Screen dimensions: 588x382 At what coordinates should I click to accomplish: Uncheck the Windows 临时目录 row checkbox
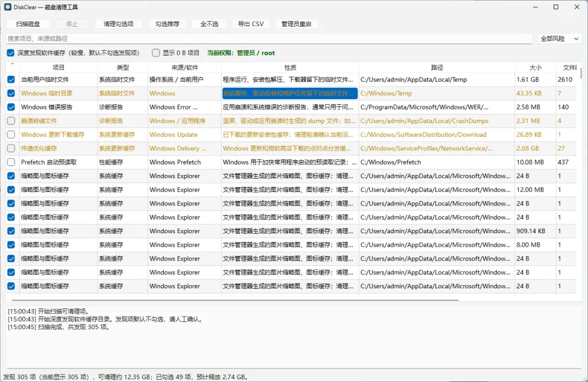coord(11,93)
